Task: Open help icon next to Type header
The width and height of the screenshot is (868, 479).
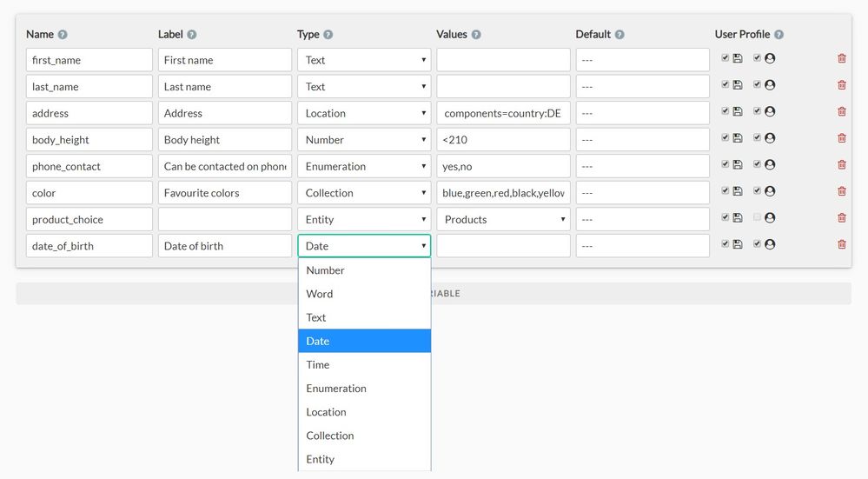Action: click(328, 34)
